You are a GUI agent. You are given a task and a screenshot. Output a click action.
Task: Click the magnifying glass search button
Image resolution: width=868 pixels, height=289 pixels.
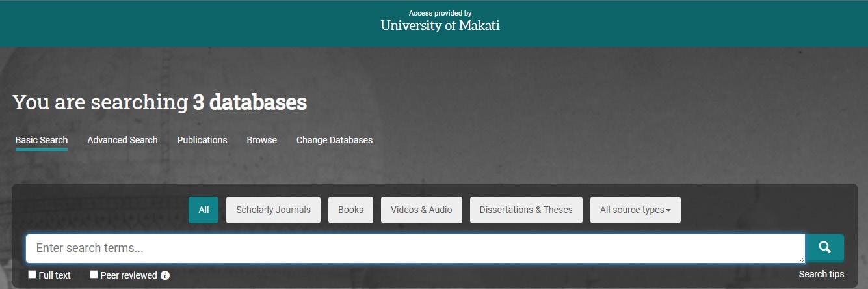[x=824, y=247]
